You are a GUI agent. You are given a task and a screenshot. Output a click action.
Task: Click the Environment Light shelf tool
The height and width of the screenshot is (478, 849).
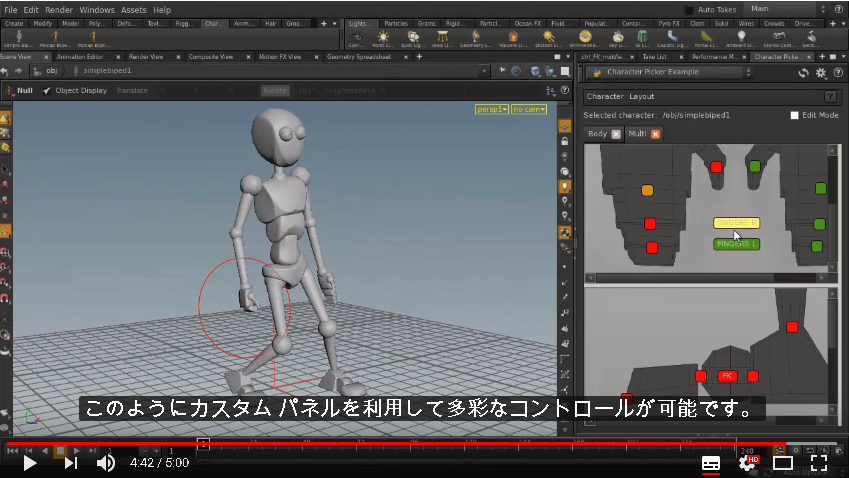point(585,39)
